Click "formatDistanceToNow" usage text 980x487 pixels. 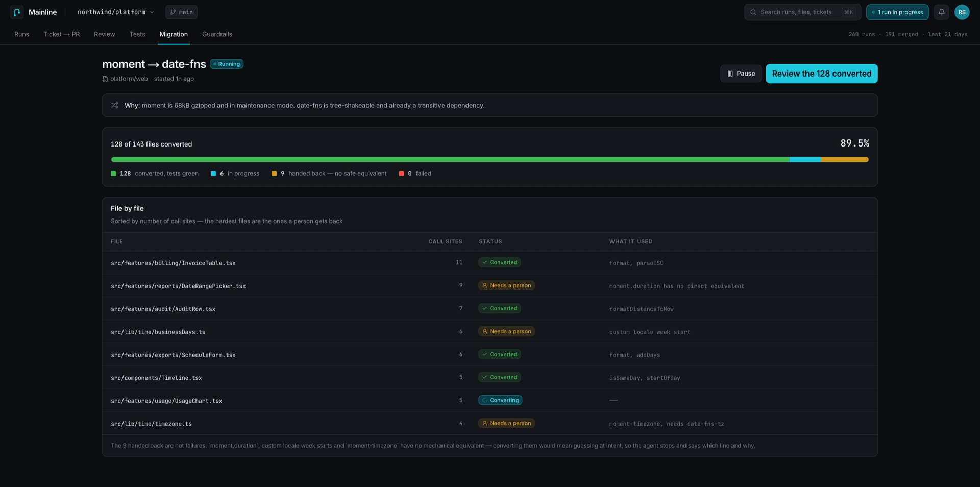tap(642, 309)
